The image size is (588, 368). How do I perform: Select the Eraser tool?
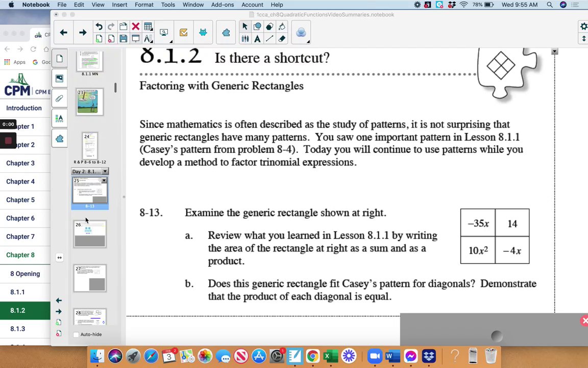[x=282, y=39]
